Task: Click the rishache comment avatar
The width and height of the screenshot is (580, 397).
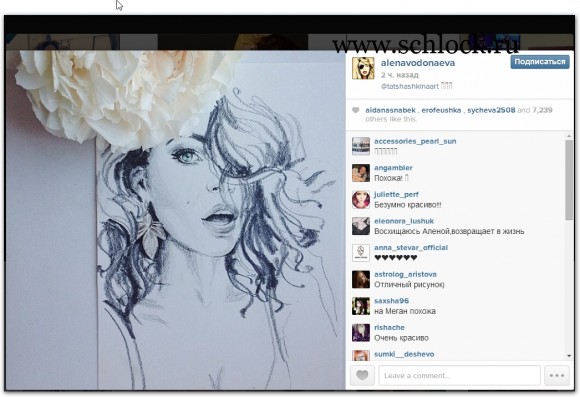Action: pyautogui.click(x=361, y=333)
